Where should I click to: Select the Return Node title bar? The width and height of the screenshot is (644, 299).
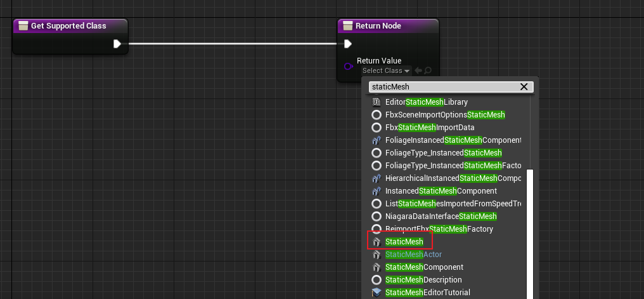pyautogui.click(x=388, y=26)
